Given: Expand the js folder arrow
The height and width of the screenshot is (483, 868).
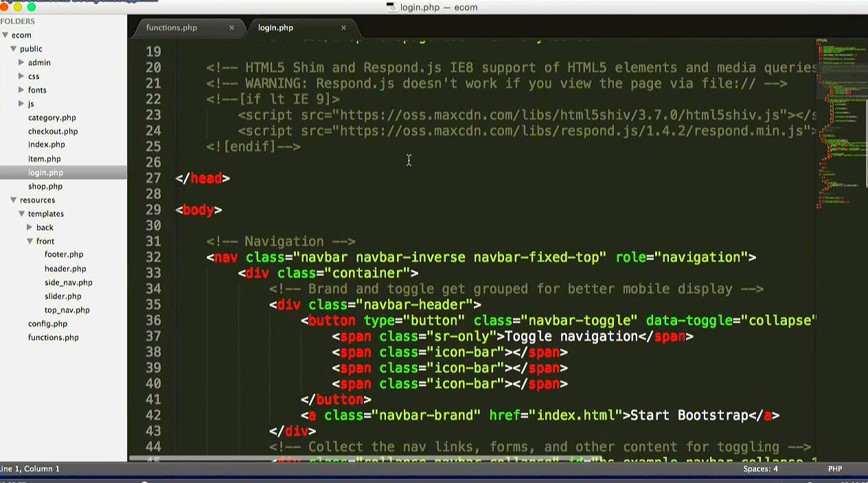Looking at the screenshot, I should pyautogui.click(x=21, y=104).
